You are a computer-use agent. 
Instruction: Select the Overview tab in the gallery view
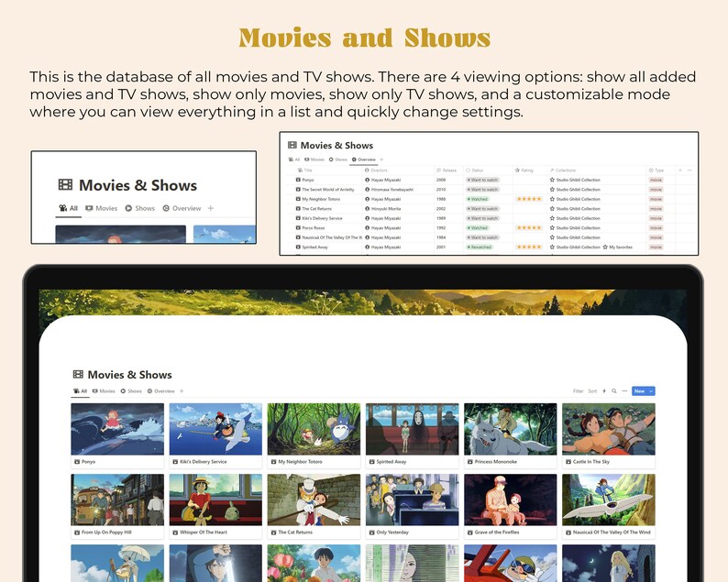coord(161,391)
